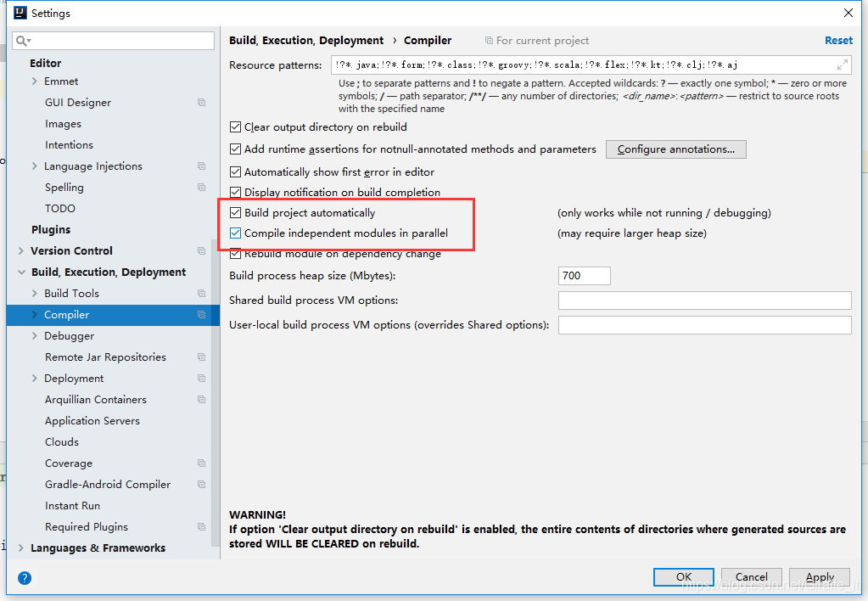Open the GUI Designer settings page
This screenshot has width=868, height=601.
tap(78, 103)
